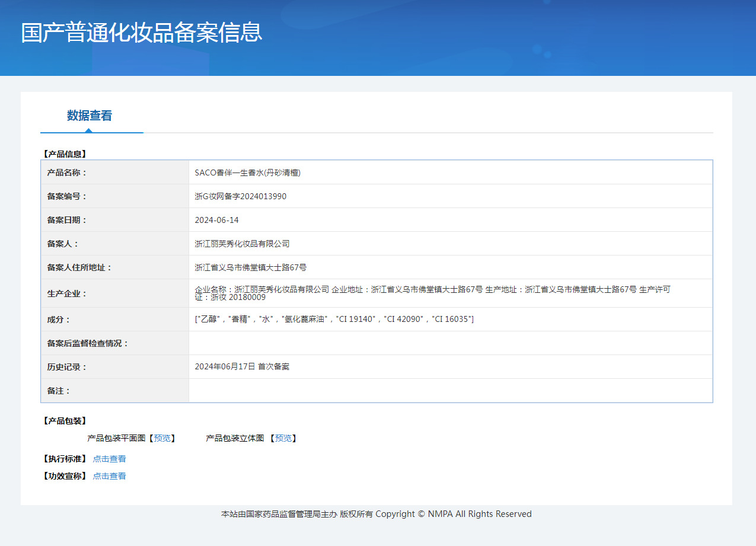The height and width of the screenshot is (546, 756).
Task: Click the 备案后监督检查情况 label cell
Action: pos(115,343)
